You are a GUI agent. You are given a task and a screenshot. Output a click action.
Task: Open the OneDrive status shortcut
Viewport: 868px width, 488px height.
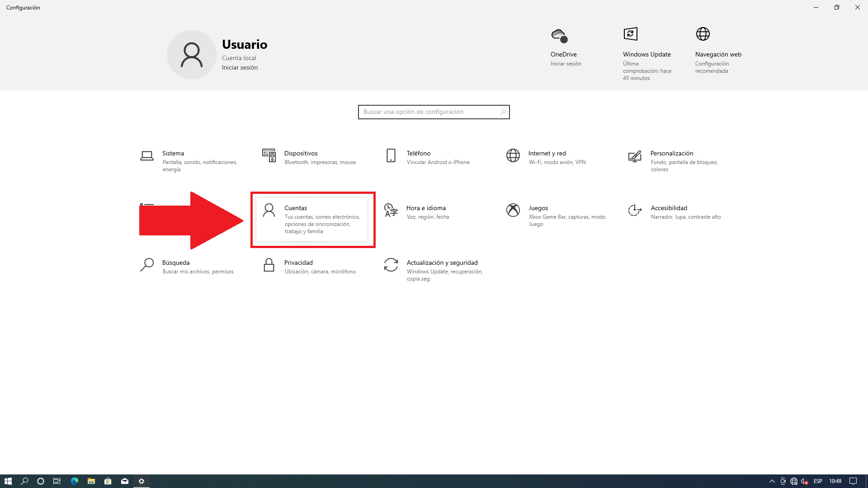[x=560, y=35]
